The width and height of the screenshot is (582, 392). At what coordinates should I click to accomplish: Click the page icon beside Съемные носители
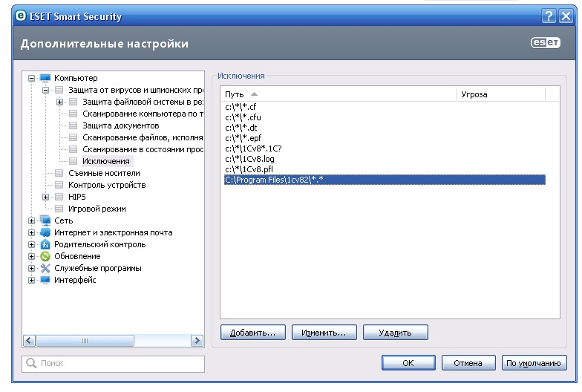[x=59, y=173]
